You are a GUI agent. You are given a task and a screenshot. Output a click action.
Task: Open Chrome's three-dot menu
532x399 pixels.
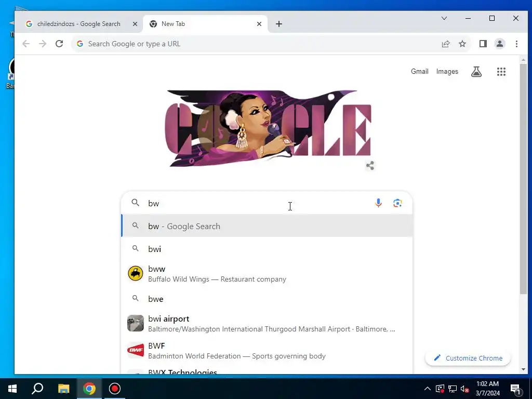[516, 44]
